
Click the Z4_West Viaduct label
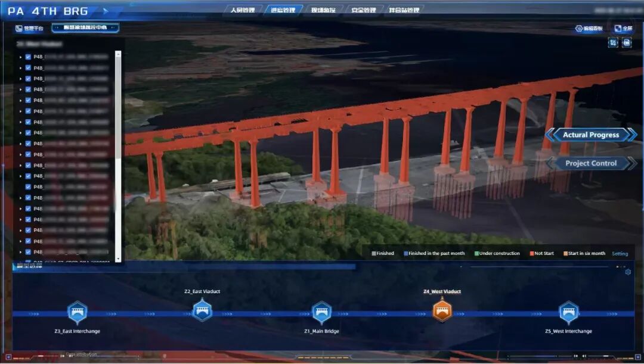(x=442, y=291)
